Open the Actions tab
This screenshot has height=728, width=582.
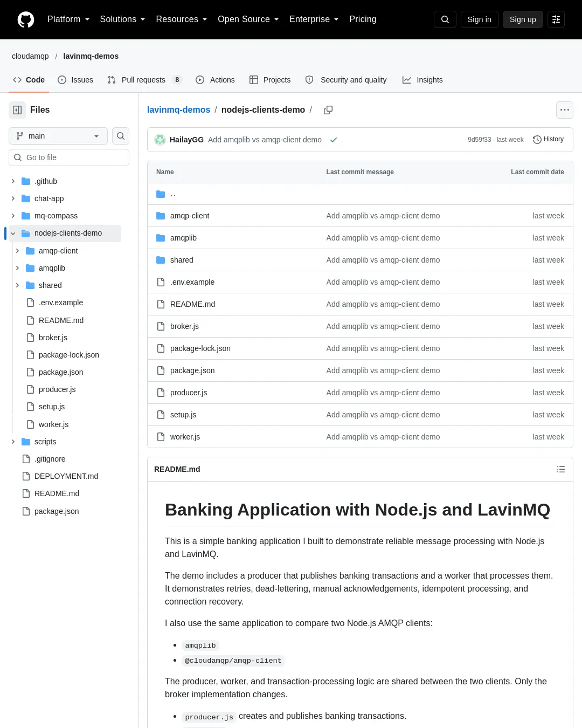pos(215,80)
